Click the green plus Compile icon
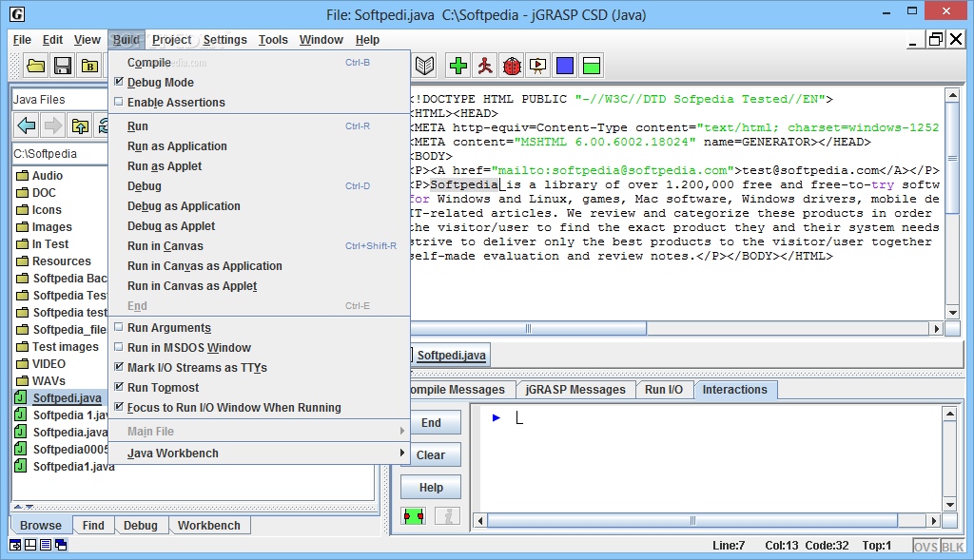The image size is (974, 560). coord(458,66)
